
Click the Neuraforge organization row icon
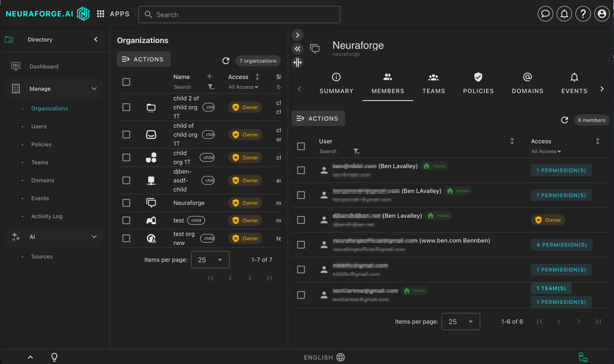point(151,203)
